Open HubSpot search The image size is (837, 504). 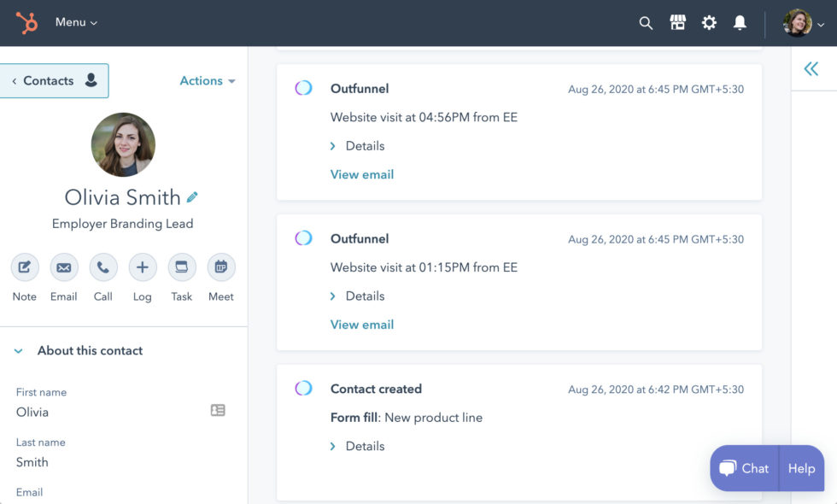pos(646,23)
